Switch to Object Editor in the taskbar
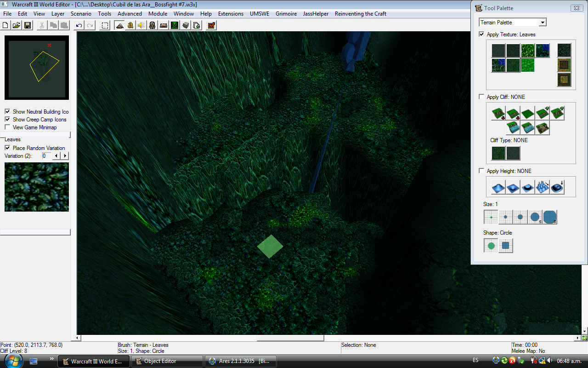 (x=167, y=361)
